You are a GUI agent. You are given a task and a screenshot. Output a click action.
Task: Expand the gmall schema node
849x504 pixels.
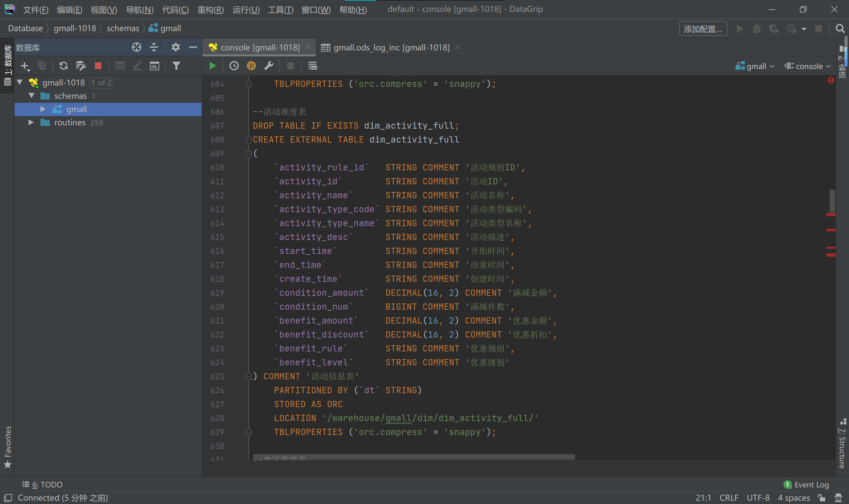pyautogui.click(x=43, y=109)
